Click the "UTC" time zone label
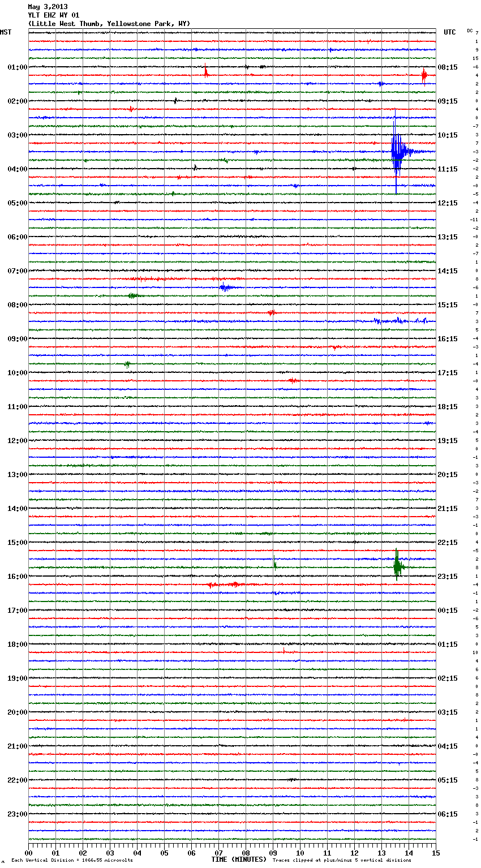 coord(449,32)
